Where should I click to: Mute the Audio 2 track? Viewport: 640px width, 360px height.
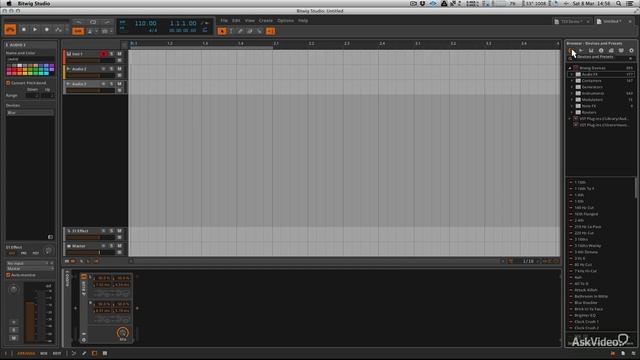click(120, 69)
